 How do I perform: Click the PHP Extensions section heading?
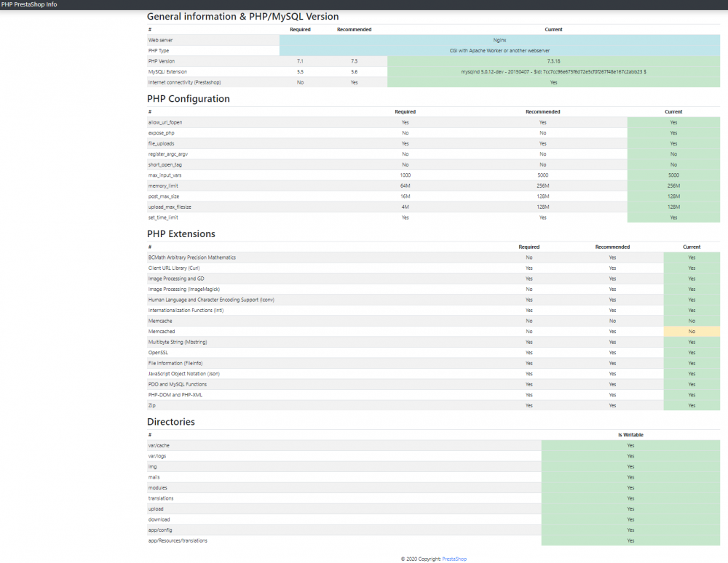coord(181,234)
